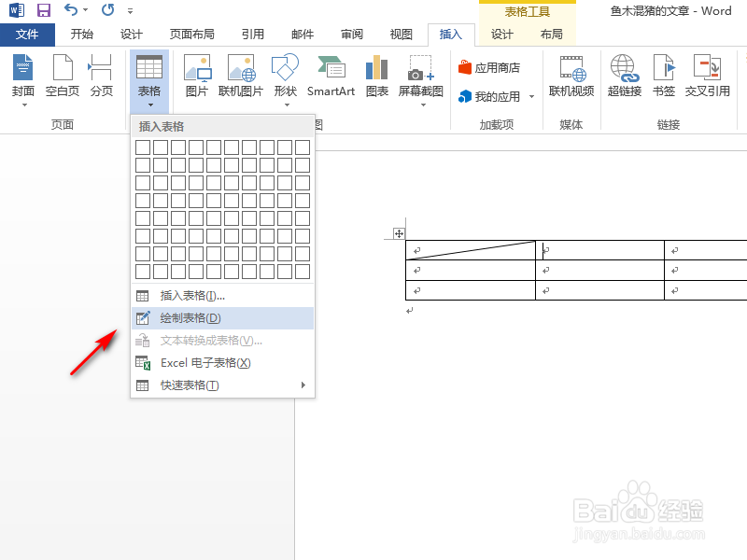The width and height of the screenshot is (747, 560).
Task: Switch to the 引用 (References) tab
Action: pos(252,35)
